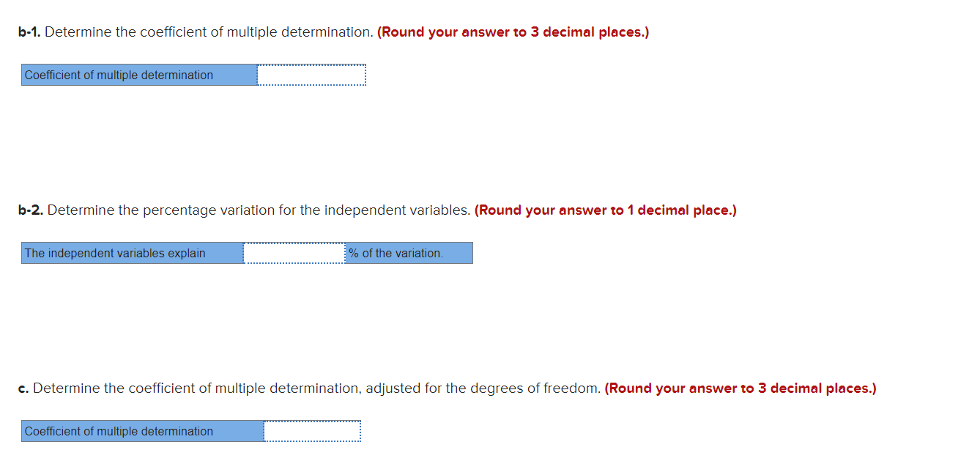This screenshot has height=453, width=980.
Task: Click the b-1 coefficient answer input field
Action: [311, 74]
